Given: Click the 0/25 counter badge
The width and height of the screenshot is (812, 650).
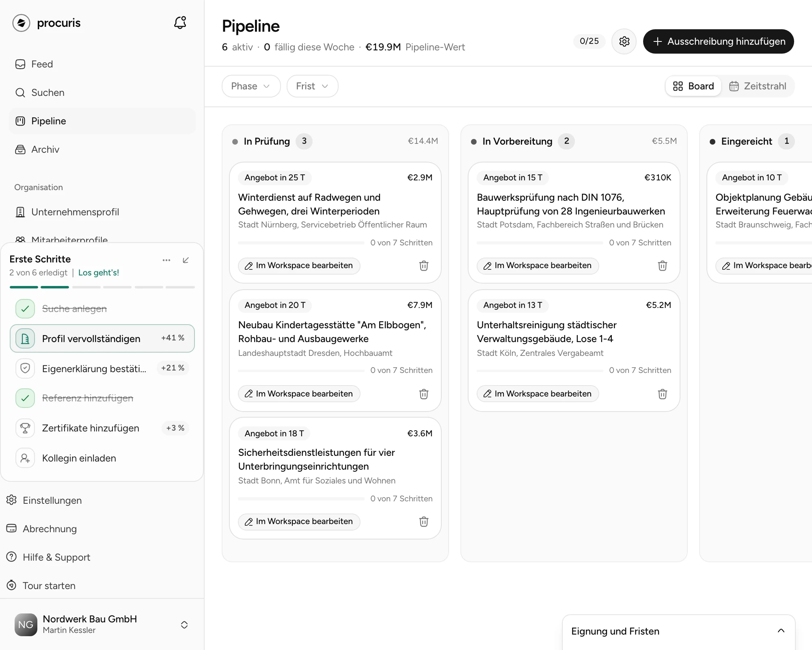Looking at the screenshot, I should [589, 41].
